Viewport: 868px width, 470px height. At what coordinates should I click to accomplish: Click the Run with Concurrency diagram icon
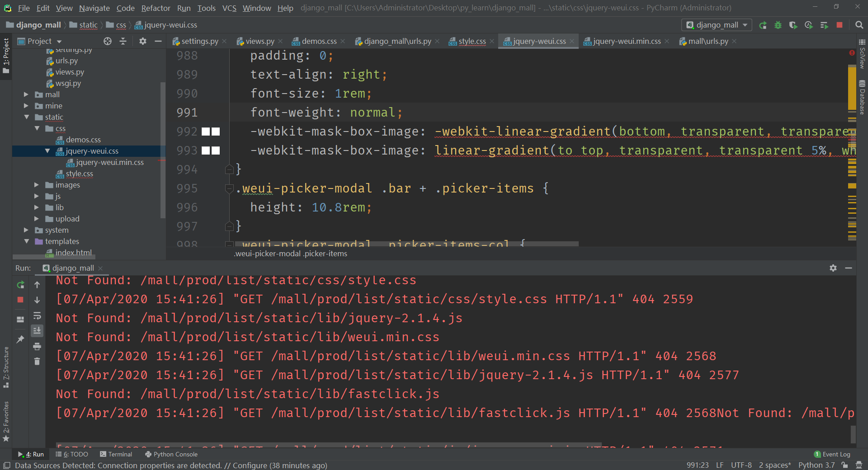point(824,25)
